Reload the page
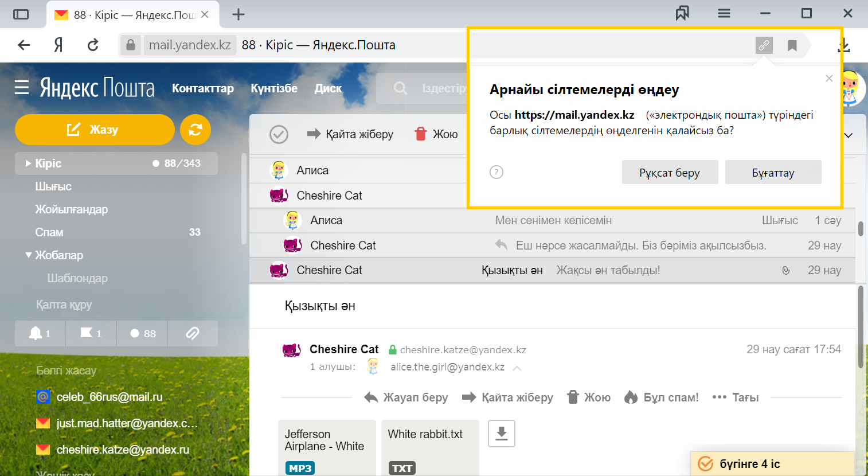Viewport: 868px width, 476px height. pos(93,45)
